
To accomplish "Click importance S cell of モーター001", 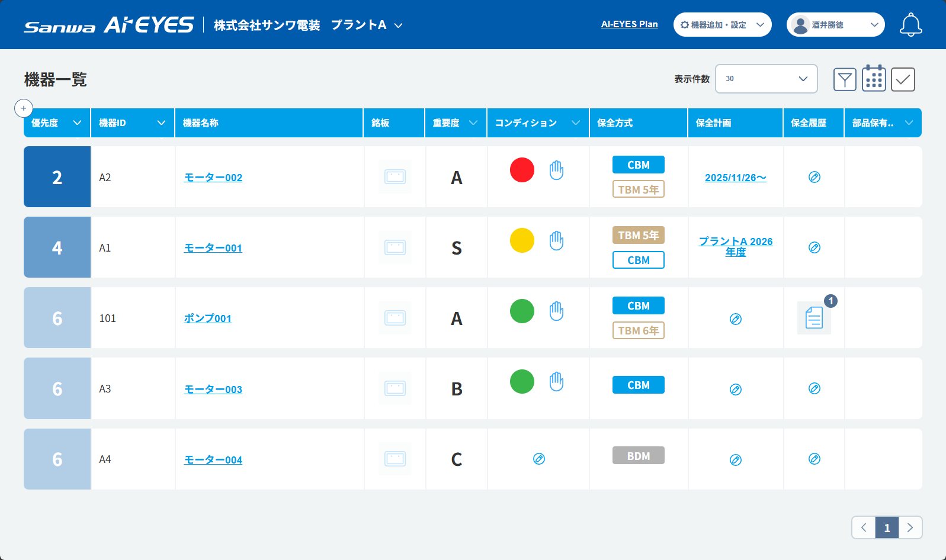I will pyautogui.click(x=456, y=247).
